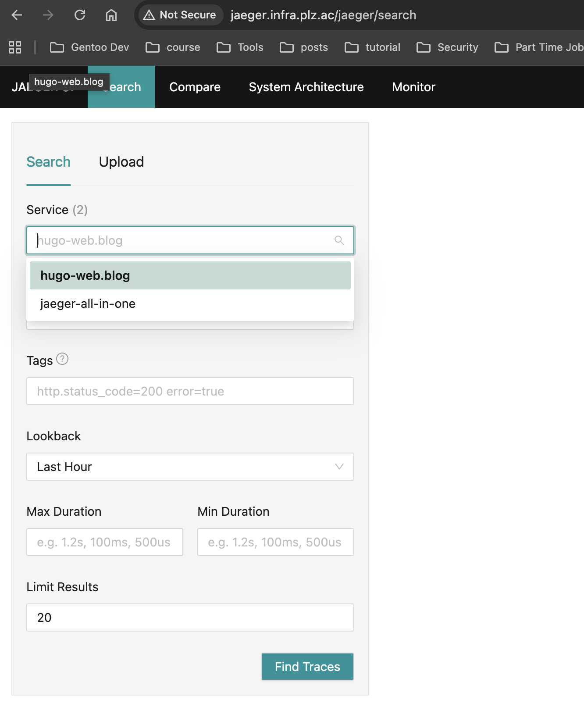Open the Gentoo Dev bookmark folder
The height and width of the screenshot is (728, 584).
point(89,47)
